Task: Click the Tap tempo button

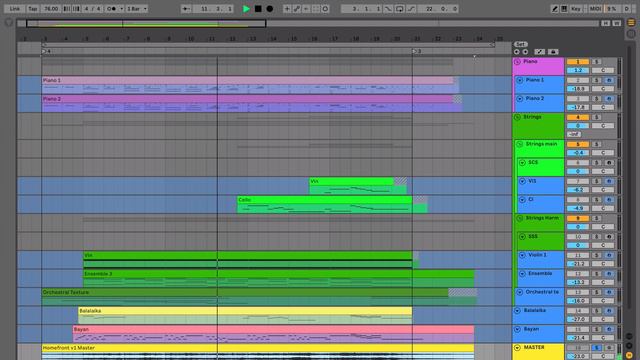Action: (33, 9)
